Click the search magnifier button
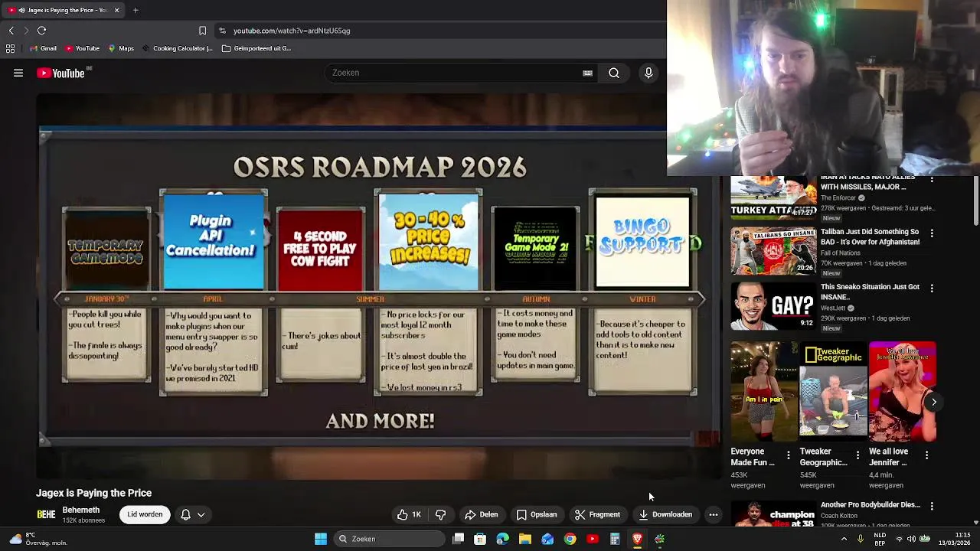 [614, 73]
